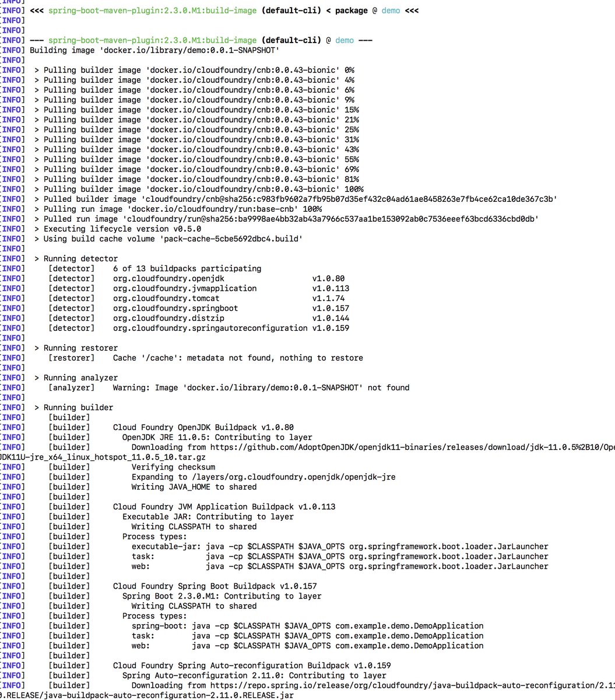Screen dimensions: 615x700
Task: Click the "Warning: Image 'docker.io/library/demo:0.0.1-SNAPSHOT' not found" line
Action: point(261,387)
